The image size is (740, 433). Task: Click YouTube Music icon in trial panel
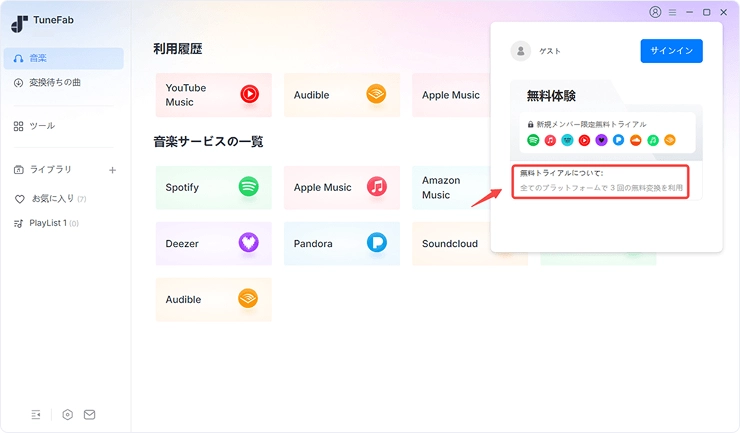click(x=584, y=140)
